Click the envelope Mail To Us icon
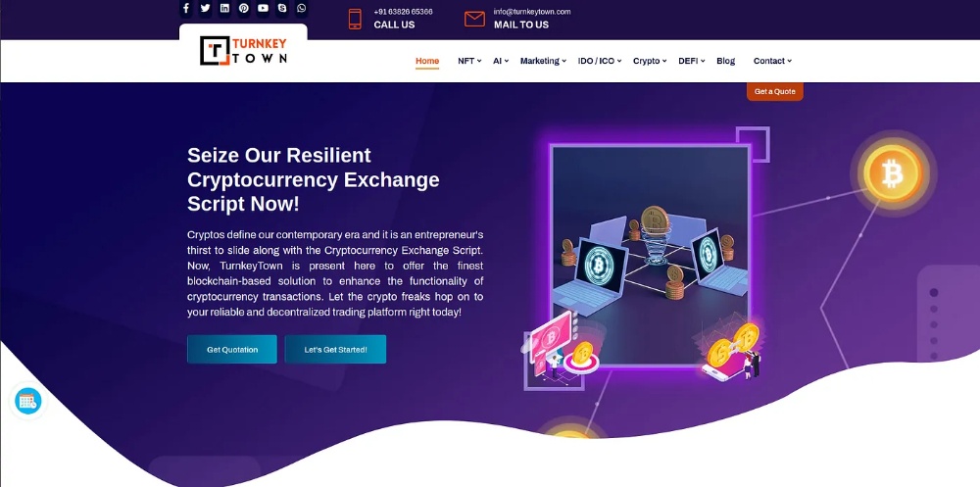The image size is (980, 487). (x=475, y=19)
